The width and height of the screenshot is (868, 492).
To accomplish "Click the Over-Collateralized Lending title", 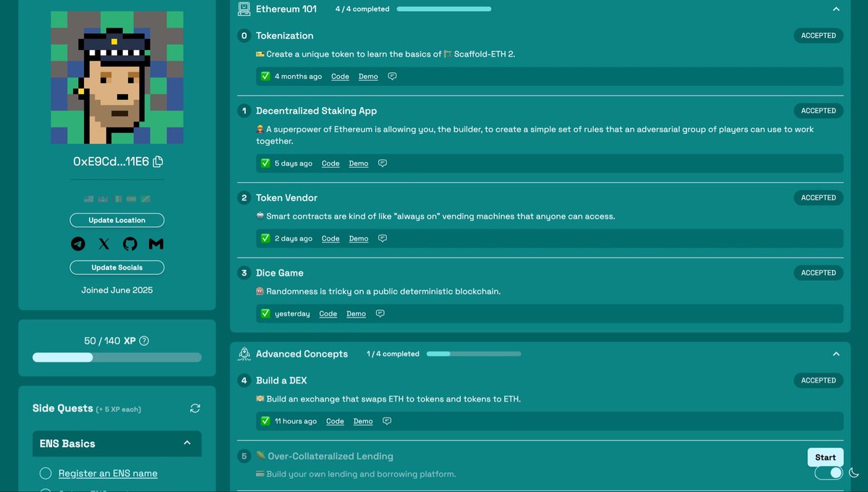I will (x=330, y=456).
